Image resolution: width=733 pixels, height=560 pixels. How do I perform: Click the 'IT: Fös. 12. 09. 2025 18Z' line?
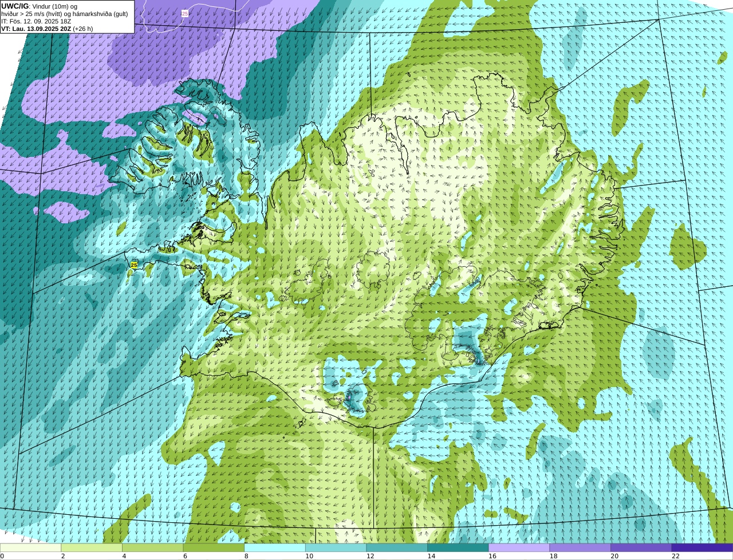36,21
